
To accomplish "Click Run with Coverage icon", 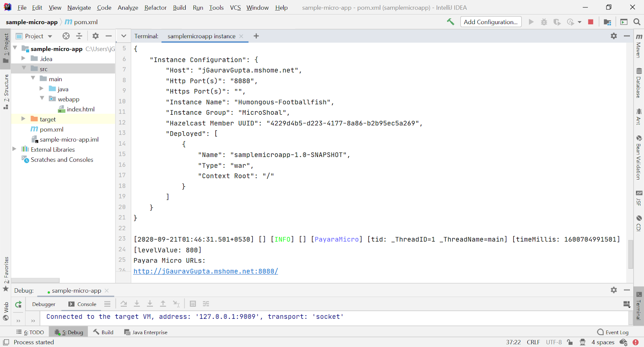I will (557, 22).
